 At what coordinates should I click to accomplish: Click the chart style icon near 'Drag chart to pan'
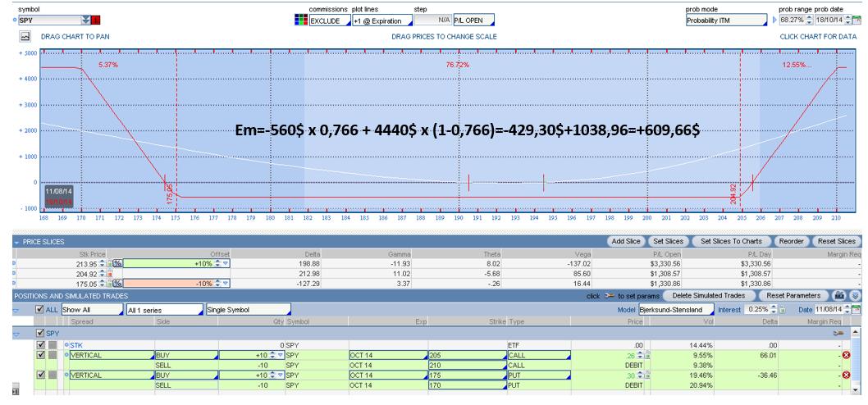[25, 37]
